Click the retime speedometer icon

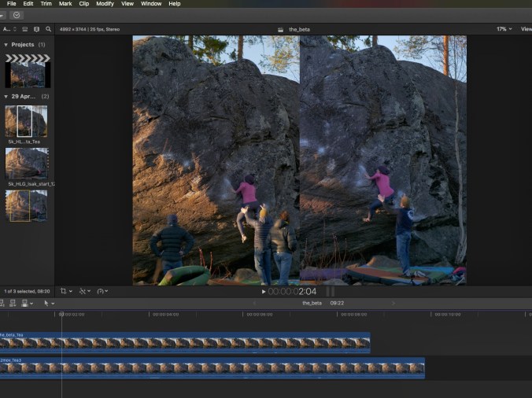coord(101,291)
